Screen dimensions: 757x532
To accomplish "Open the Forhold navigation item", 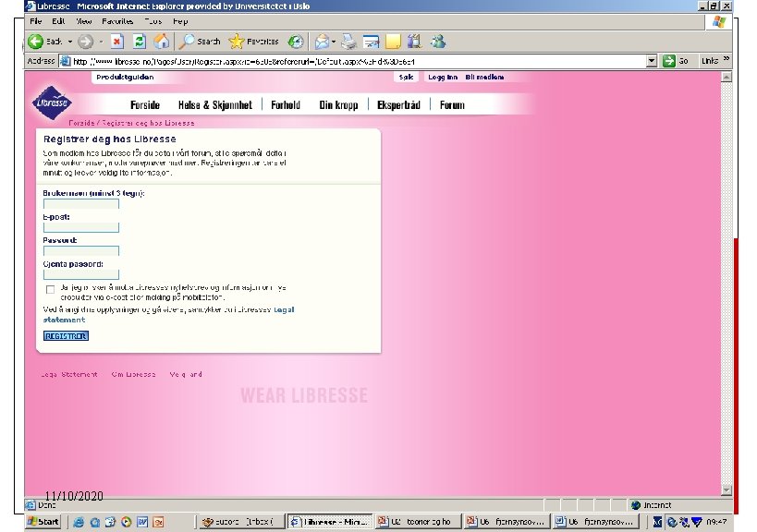I will (286, 104).
